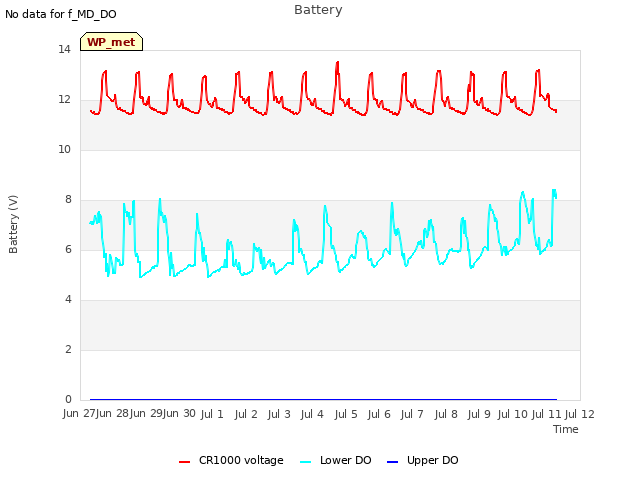Click the blue Upper DO line at zero
The width and height of the screenshot is (640, 480).
[x=323, y=399]
